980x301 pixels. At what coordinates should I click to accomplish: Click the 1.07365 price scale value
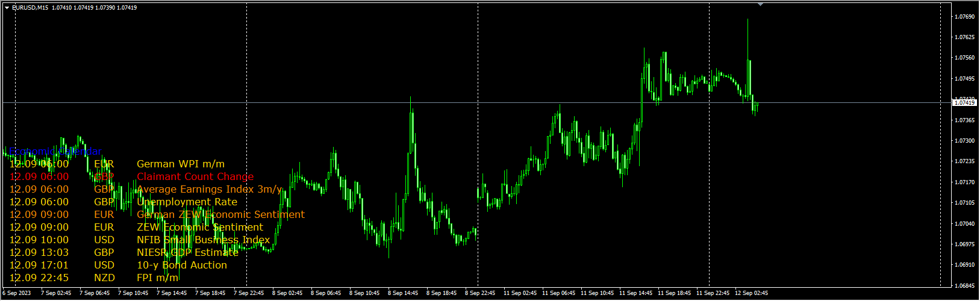pyautogui.click(x=965, y=120)
